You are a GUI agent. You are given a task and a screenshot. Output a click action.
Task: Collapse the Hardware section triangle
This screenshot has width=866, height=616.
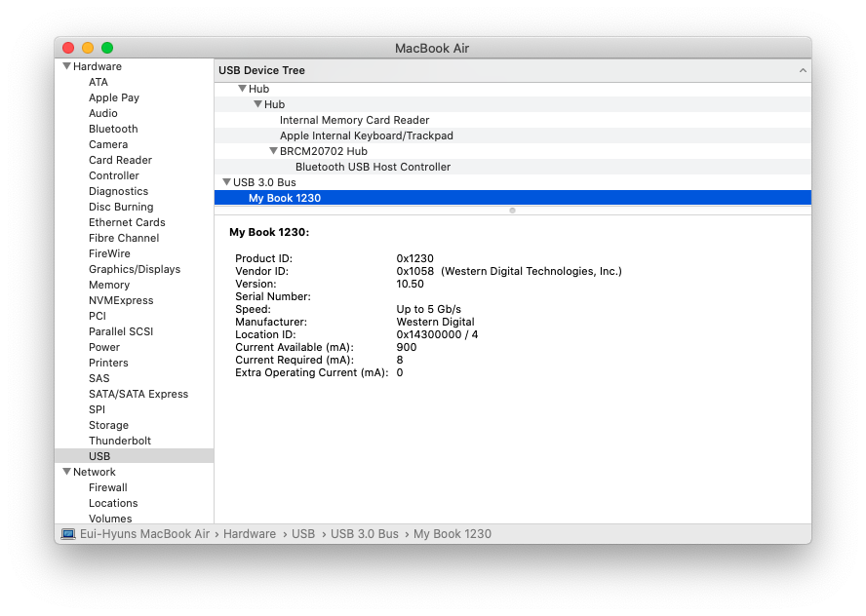click(x=67, y=66)
